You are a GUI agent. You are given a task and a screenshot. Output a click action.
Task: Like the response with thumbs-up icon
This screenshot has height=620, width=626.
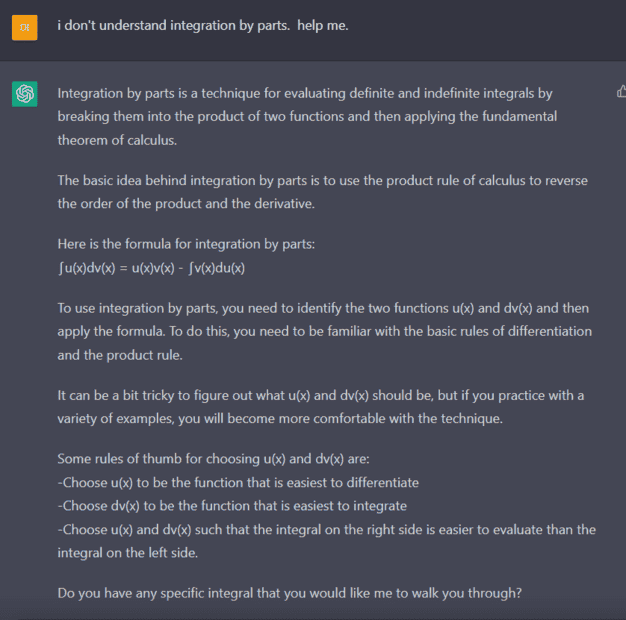620,92
